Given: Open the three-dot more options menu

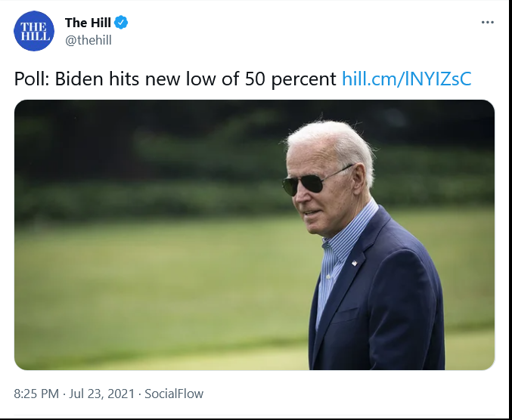Looking at the screenshot, I should (x=487, y=22).
